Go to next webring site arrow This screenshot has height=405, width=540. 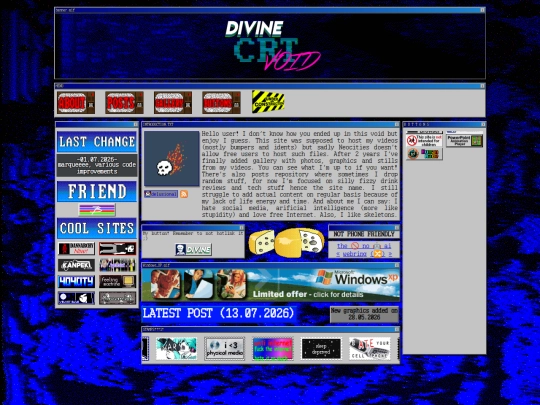[390, 254]
